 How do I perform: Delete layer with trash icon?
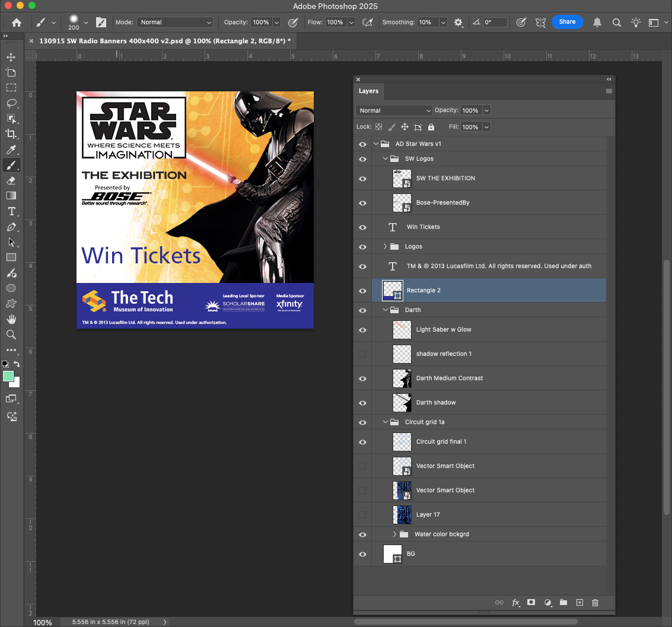[x=595, y=603]
